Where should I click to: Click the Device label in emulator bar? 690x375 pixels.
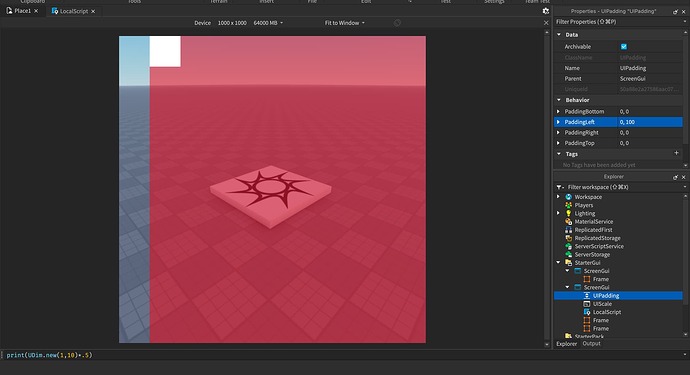pyautogui.click(x=202, y=23)
